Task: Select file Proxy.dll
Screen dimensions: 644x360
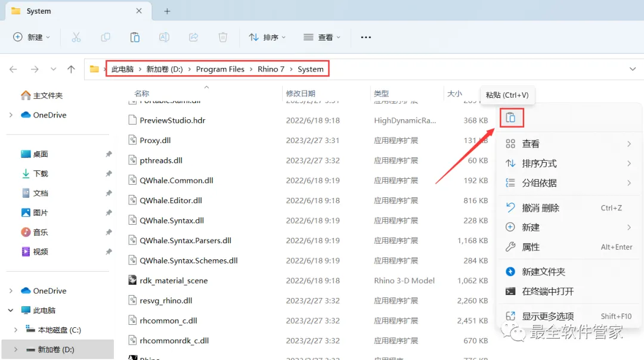Action: (x=155, y=141)
